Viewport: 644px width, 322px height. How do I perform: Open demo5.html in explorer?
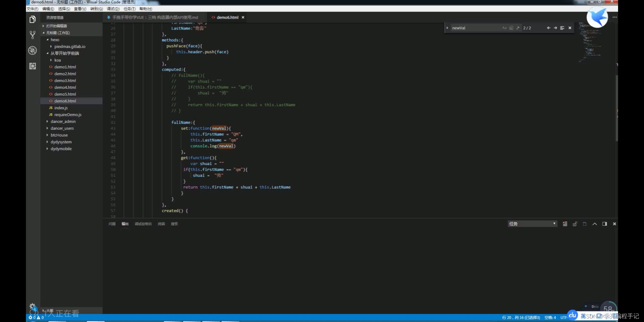click(72, 94)
